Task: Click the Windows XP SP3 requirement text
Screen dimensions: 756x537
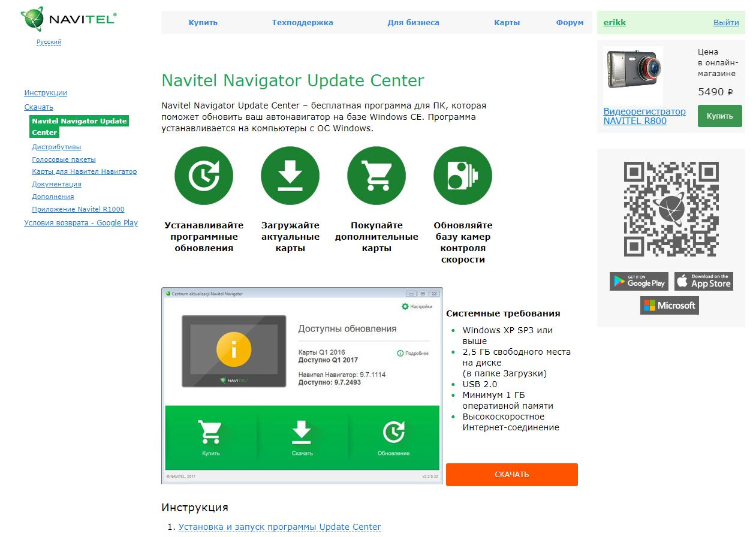Action: [x=507, y=336]
